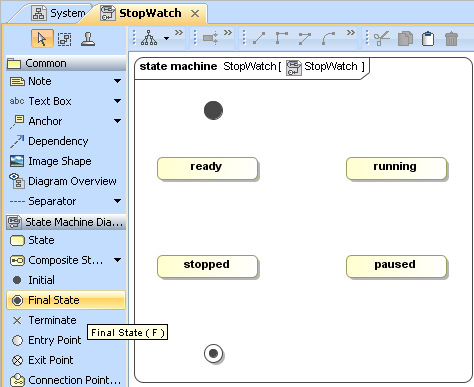Select the Final State tool
Screen dimensions: 474x387
click(x=66, y=300)
